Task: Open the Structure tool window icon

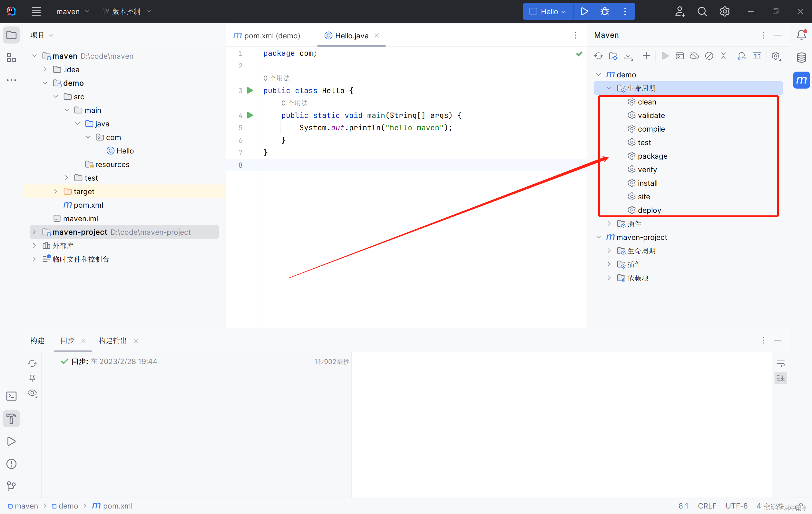Action: (x=12, y=58)
